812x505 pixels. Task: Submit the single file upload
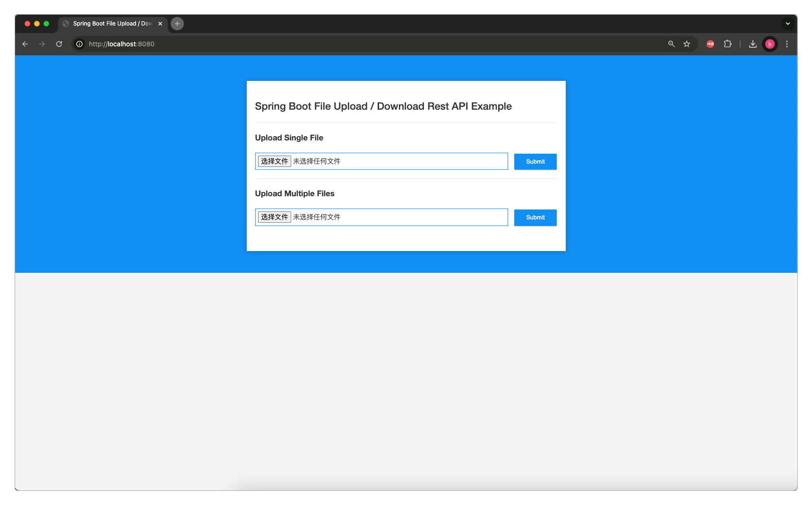point(535,162)
